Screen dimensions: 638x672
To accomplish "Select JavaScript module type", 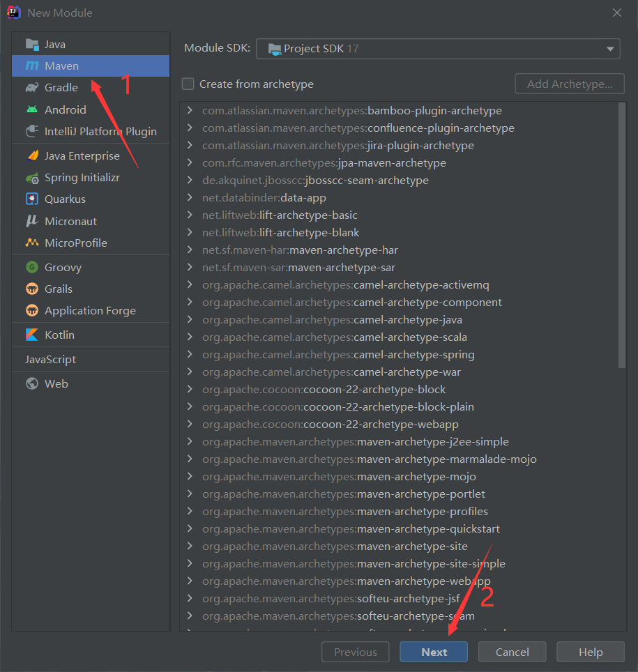I will click(x=51, y=359).
